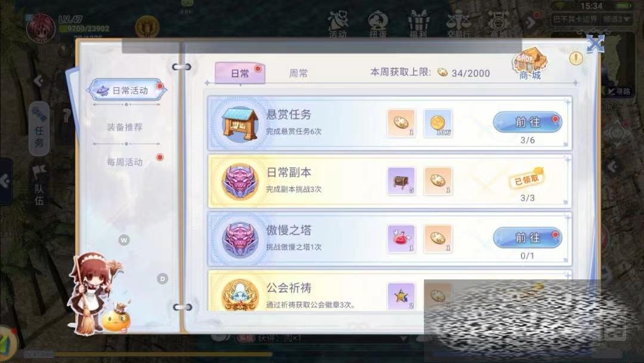Viewport: 644px width, 363px height.
Task: Click the yellow exclamation info icon
Action: click(576, 59)
